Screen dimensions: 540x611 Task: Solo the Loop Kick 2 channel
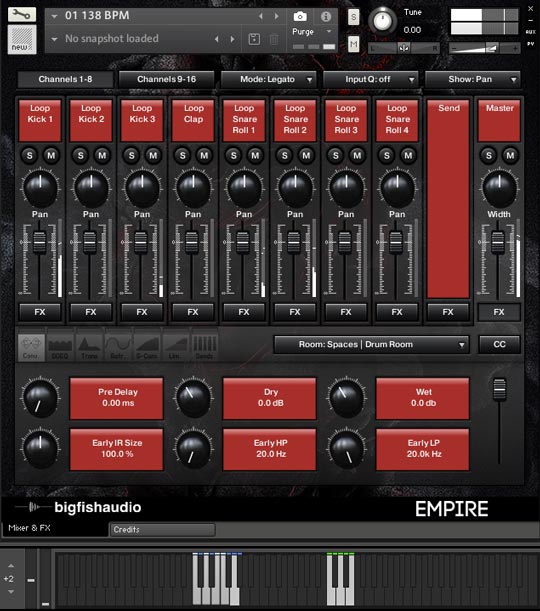pyautogui.click(x=80, y=155)
